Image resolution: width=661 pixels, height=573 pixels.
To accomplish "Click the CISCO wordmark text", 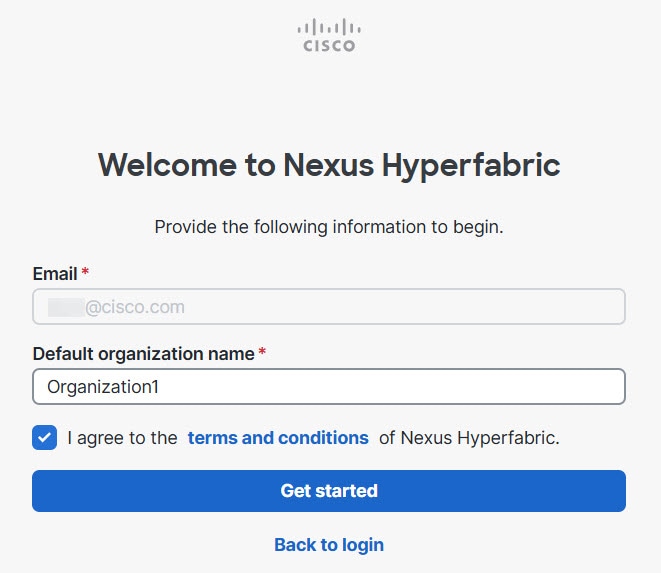I will click(x=329, y=46).
